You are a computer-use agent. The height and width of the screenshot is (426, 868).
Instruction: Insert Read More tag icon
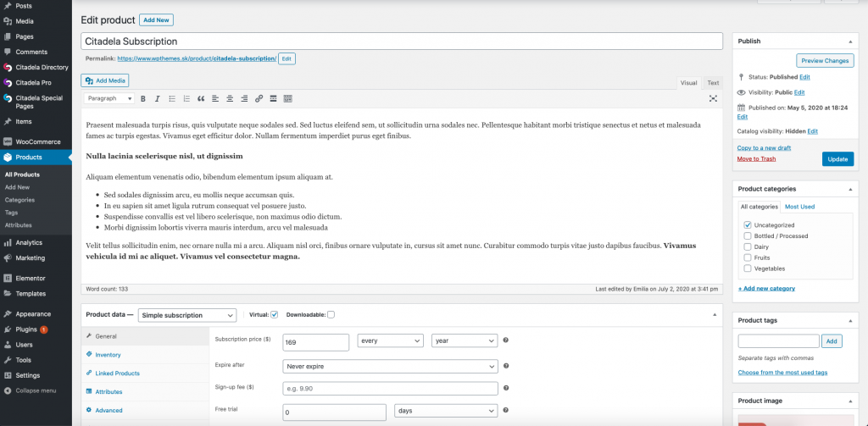click(x=273, y=98)
